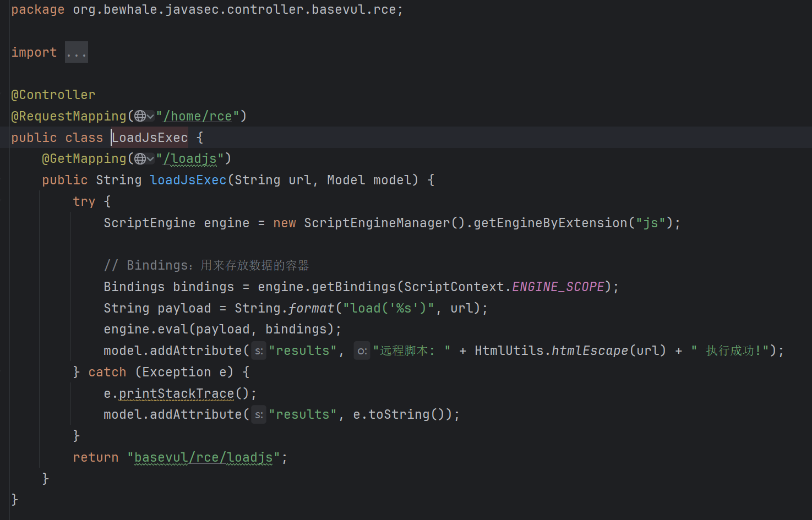Expand the folded import "..." block
This screenshot has width=812, height=520.
tap(77, 52)
